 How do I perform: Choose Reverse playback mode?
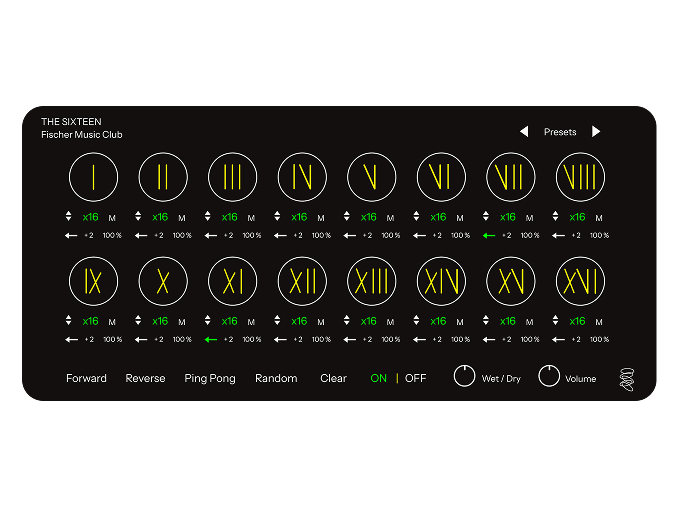tap(145, 378)
